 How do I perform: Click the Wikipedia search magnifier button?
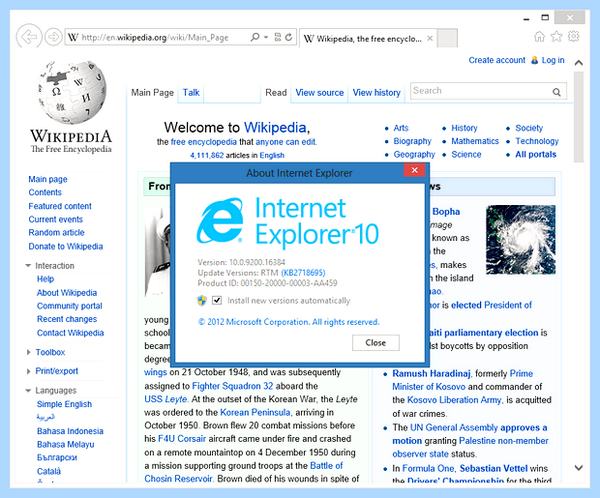pyautogui.click(x=557, y=92)
